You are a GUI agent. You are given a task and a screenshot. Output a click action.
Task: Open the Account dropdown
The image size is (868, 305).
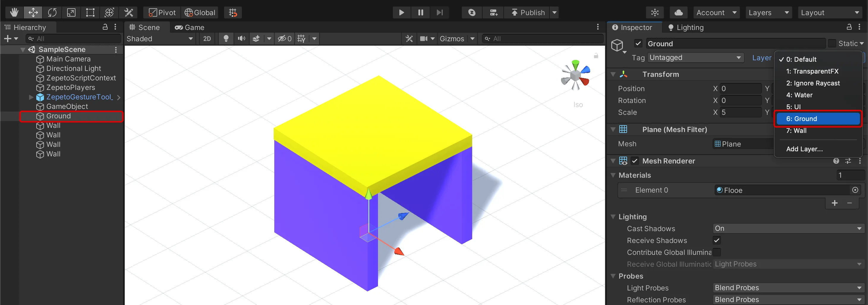[716, 12]
